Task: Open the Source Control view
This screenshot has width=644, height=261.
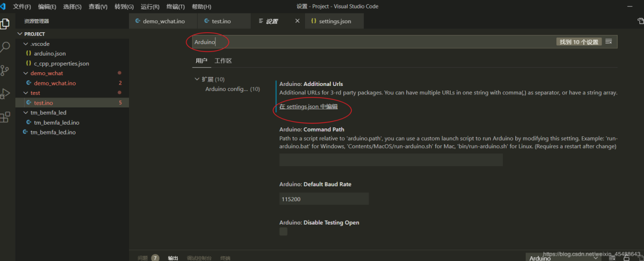Action: (5, 70)
